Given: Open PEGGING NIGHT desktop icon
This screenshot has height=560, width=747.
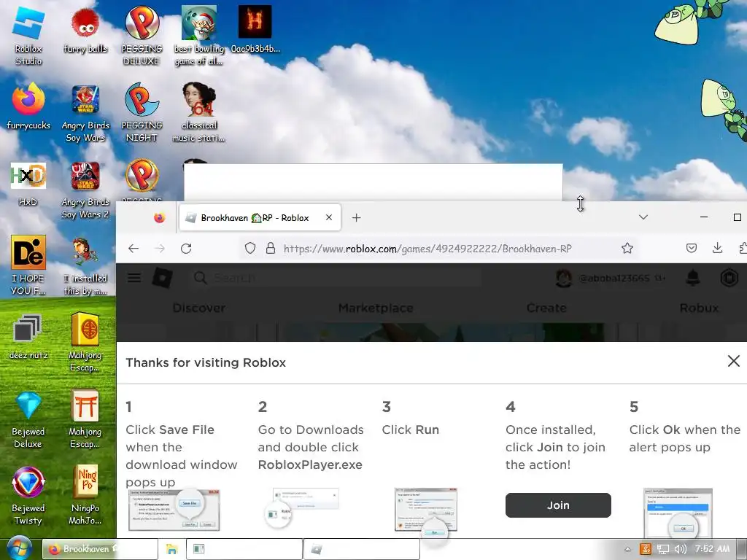Looking at the screenshot, I should click(142, 112).
